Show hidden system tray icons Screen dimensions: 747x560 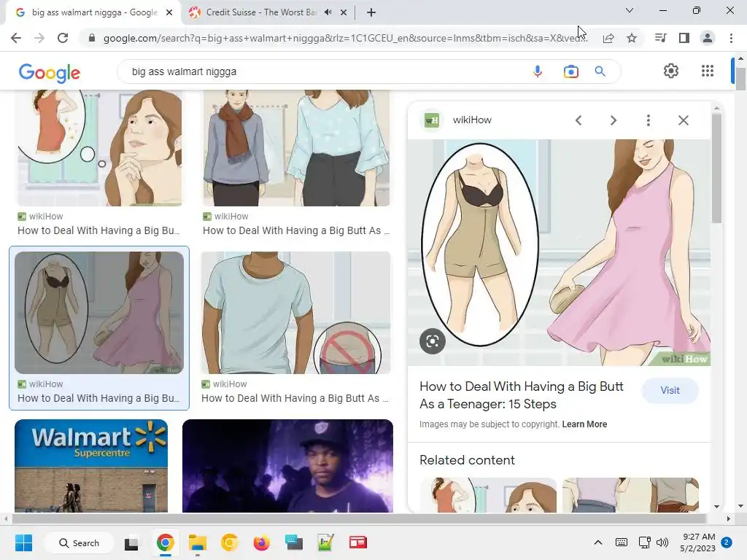click(598, 542)
